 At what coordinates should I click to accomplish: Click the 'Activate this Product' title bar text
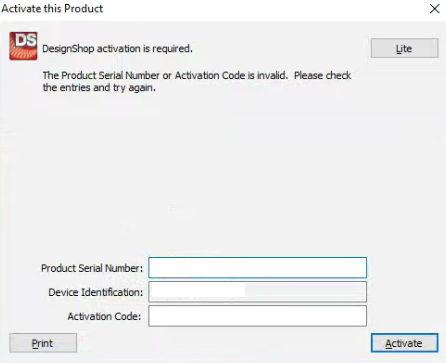(52, 9)
